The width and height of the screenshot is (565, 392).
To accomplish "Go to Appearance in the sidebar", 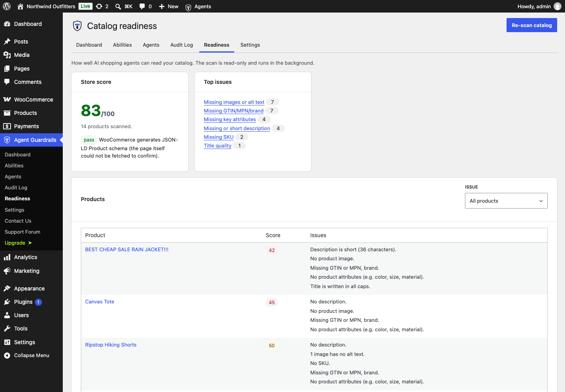I will 29,289.
